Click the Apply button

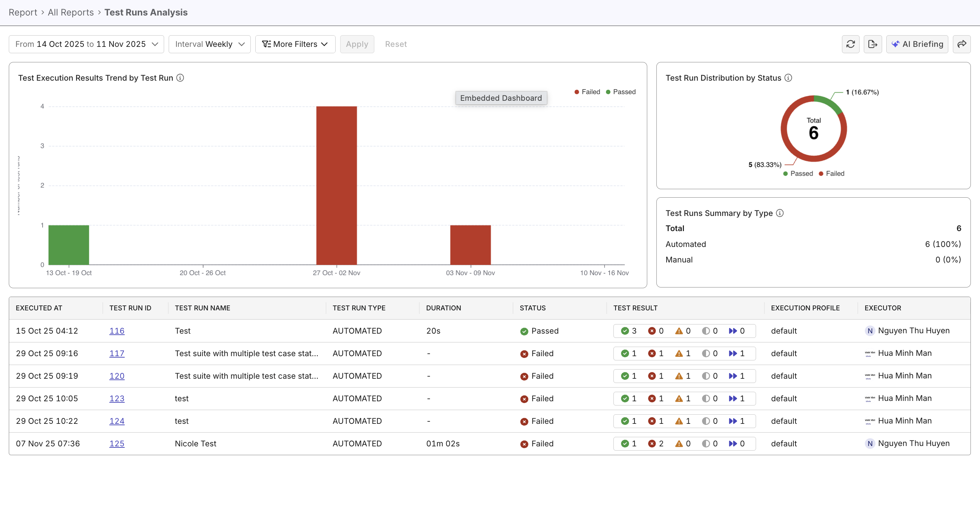point(357,44)
